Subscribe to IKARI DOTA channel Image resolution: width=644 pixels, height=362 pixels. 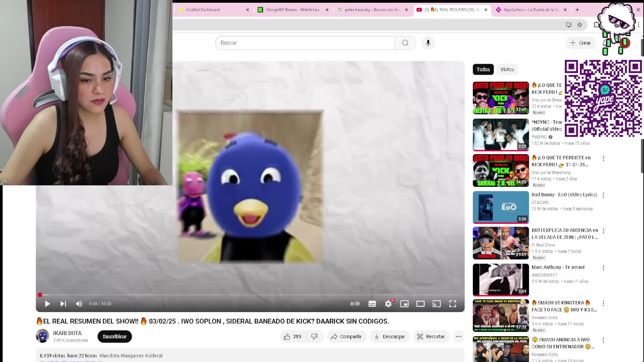pyautogui.click(x=115, y=337)
